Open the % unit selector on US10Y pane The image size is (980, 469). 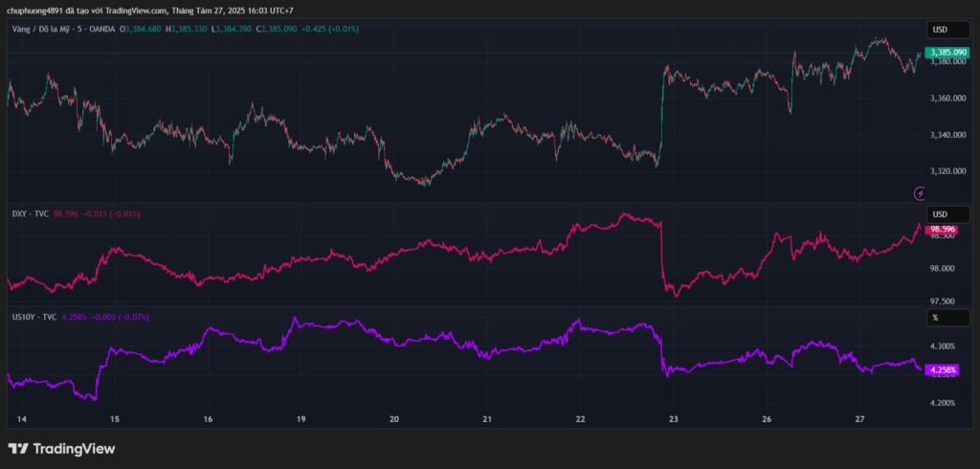click(948, 318)
